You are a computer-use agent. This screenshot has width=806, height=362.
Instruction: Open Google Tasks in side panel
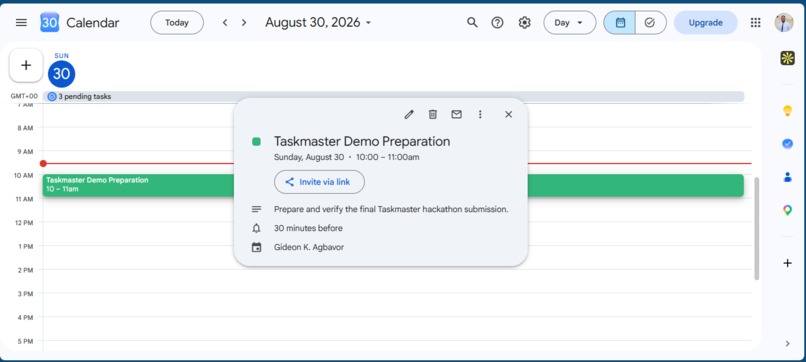tap(787, 144)
